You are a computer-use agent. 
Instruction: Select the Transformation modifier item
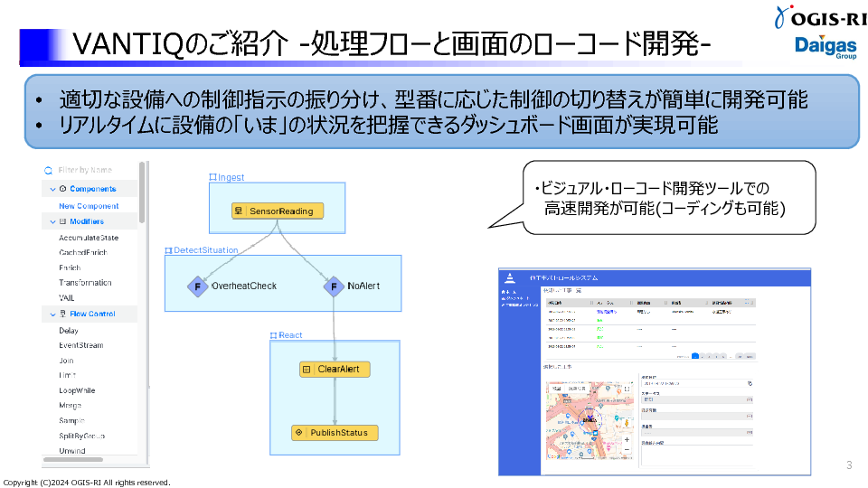click(x=85, y=283)
